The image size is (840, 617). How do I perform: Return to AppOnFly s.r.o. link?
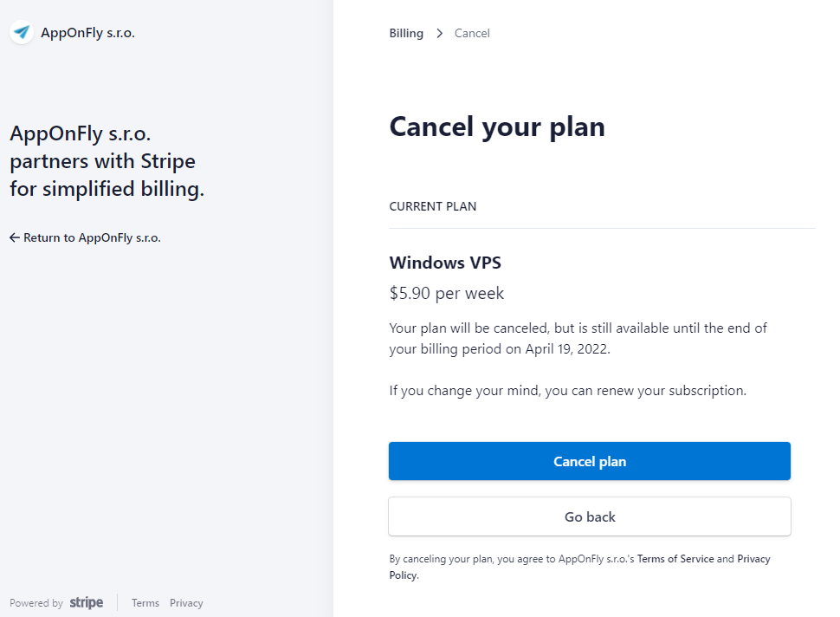click(x=85, y=237)
